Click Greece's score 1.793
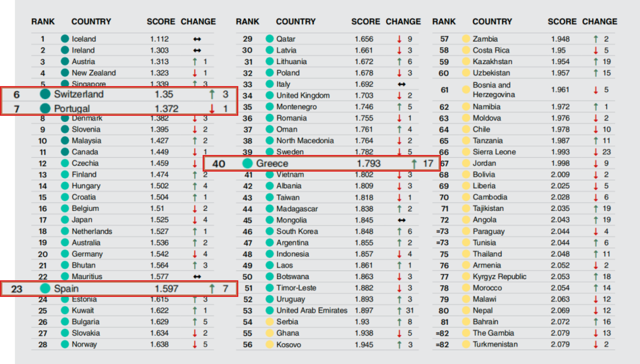 368,163
